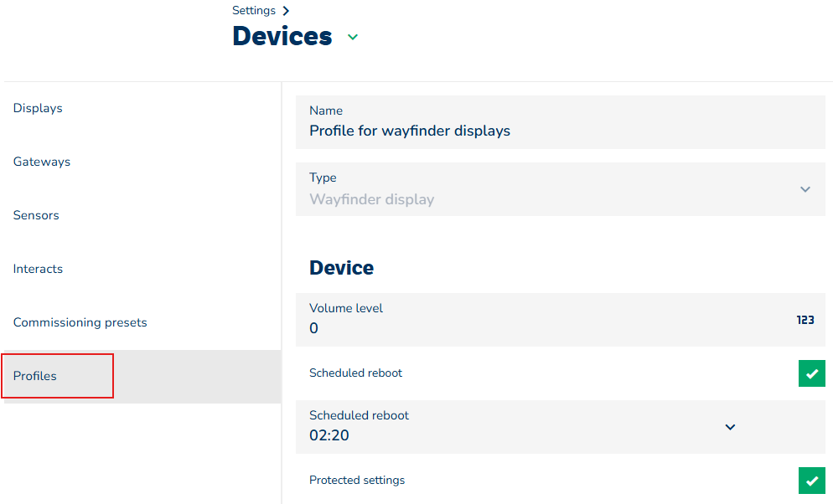Click the breadcrumb arrow next to Settings
The width and height of the screenshot is (833, 504).
tap(286, 11)
